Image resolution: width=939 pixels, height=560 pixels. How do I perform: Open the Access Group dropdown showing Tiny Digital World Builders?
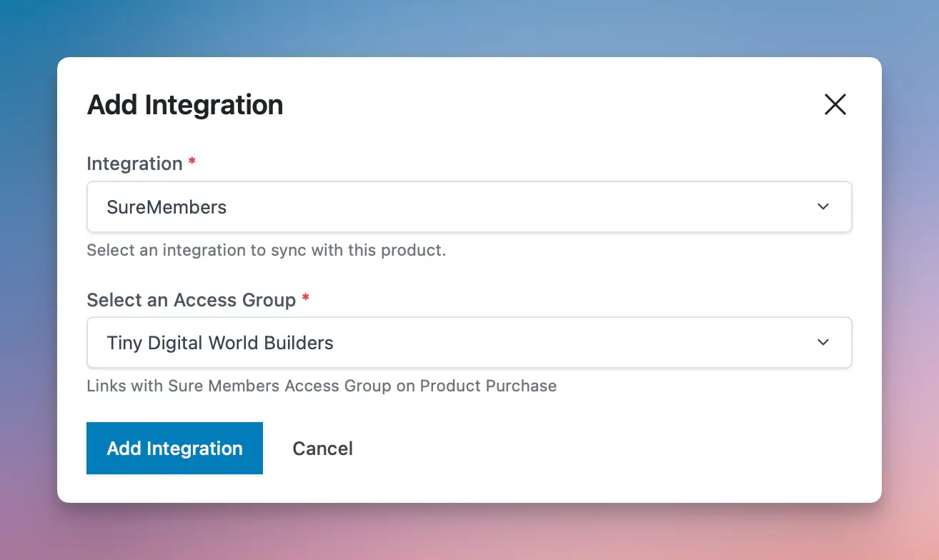(469, 343)
